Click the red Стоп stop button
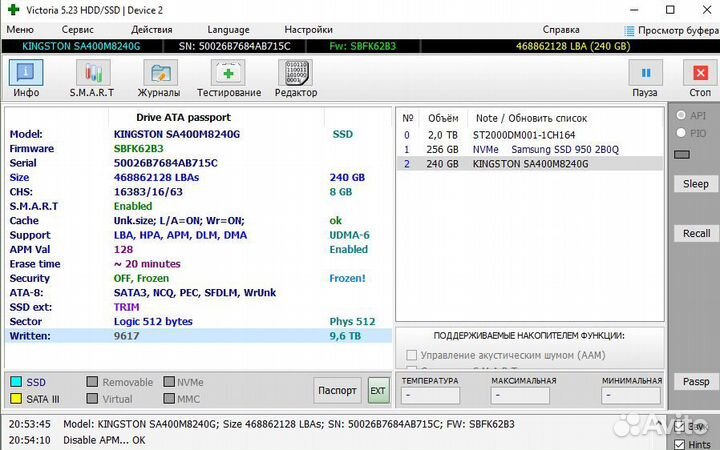The image size is (720, 450). pyautogui.click(x=700, y=79)
